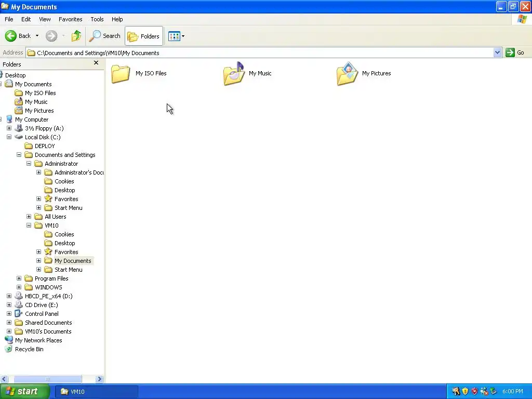Click CD Drive (E:) icon
The image size is (532, 399).
coord(19,304)
